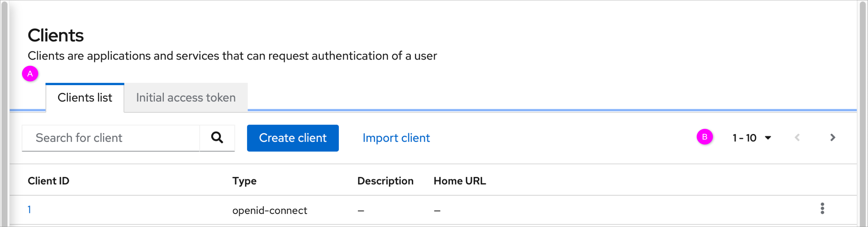868x227 pixels.
Task: Open the kebab menu for client 1
Action: click(x=822, y=208)
